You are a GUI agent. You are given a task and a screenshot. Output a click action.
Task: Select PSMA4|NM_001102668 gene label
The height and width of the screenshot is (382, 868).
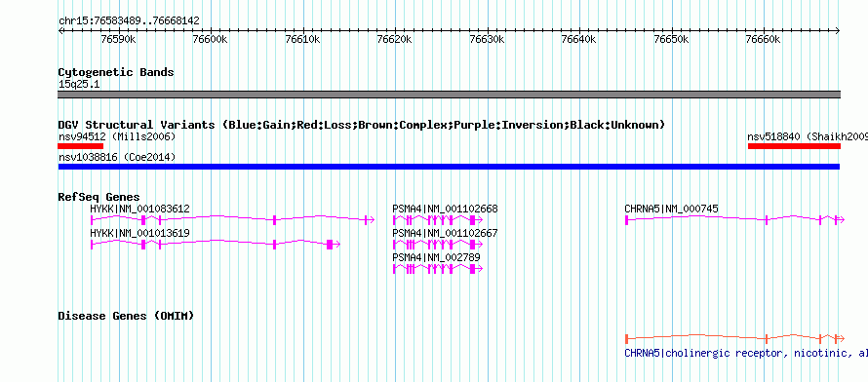[x=445, y=209]
